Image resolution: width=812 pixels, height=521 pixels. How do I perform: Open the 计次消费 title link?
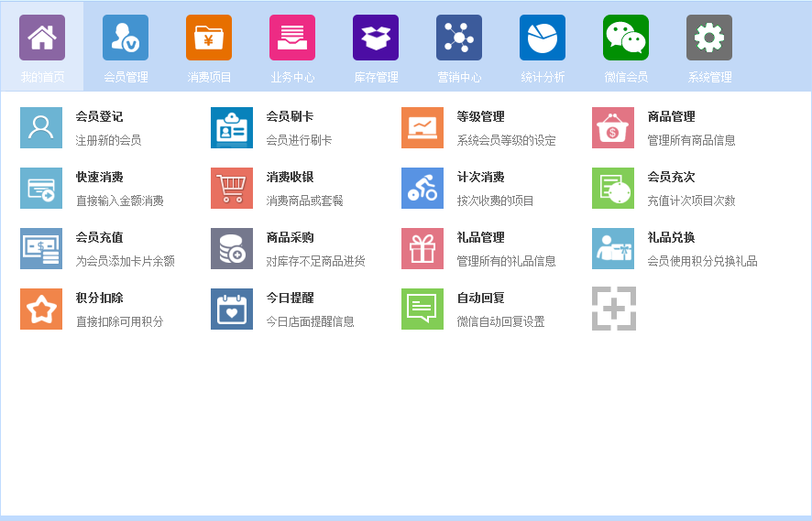click(480, 178)
